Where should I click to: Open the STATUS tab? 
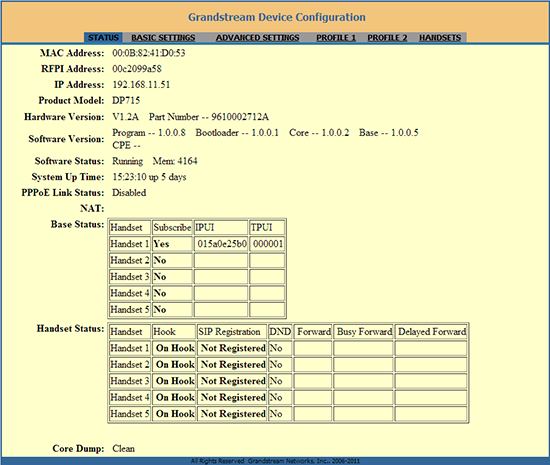(103, 38)
